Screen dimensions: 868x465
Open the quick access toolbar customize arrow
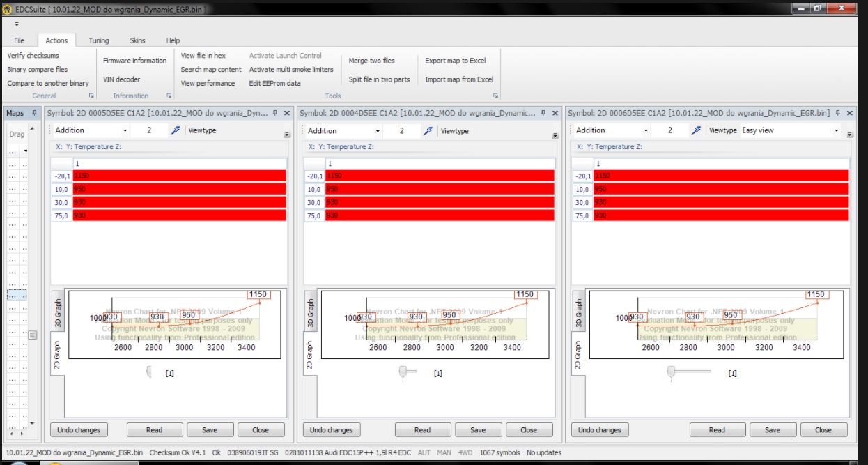(x=17, y=24)
